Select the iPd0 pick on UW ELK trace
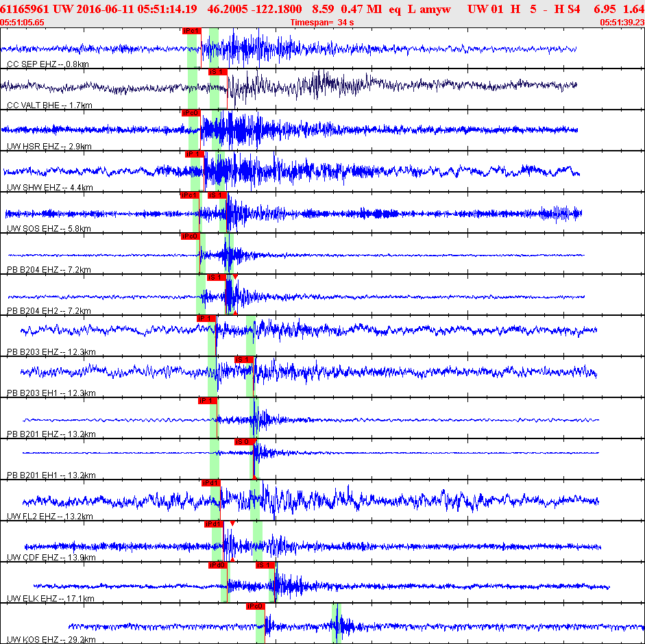 click(x=217, y=565)
